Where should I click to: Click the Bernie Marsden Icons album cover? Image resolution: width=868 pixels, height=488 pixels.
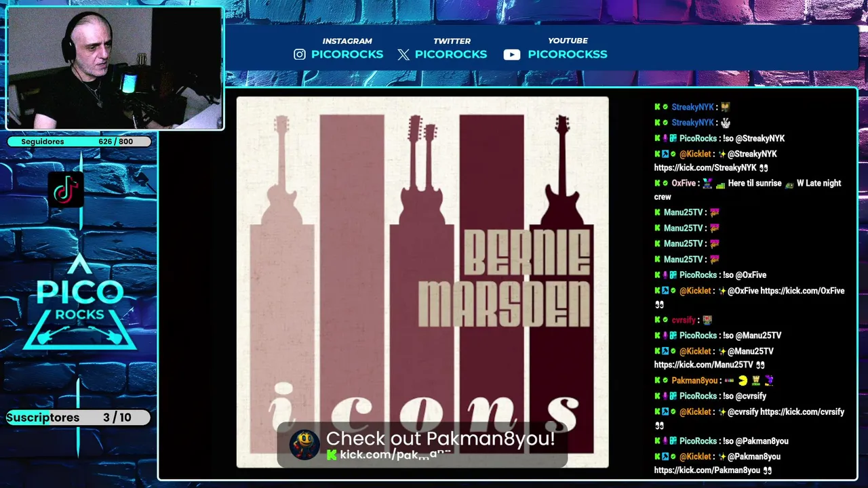pyautogui.click(x=422, y=282)
